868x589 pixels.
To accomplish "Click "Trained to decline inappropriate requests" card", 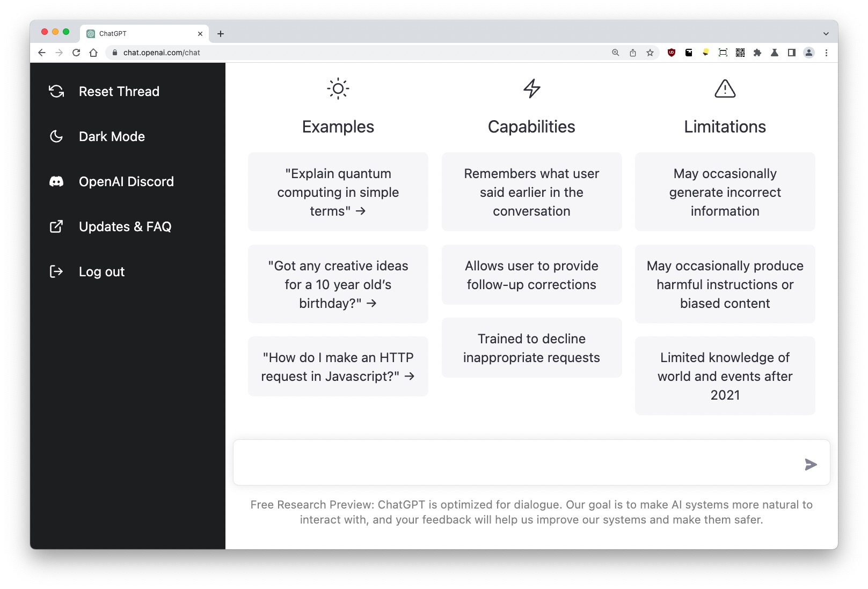I will tap(531, 348).
